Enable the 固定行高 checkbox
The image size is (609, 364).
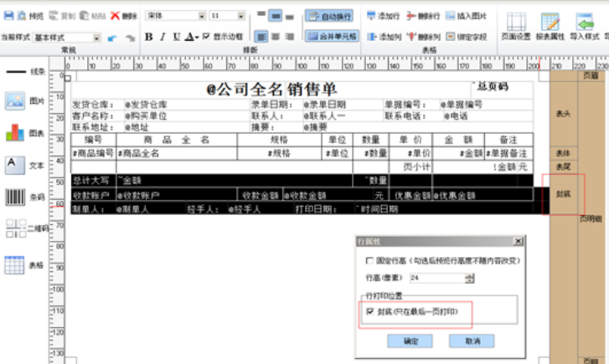(369, 261)
